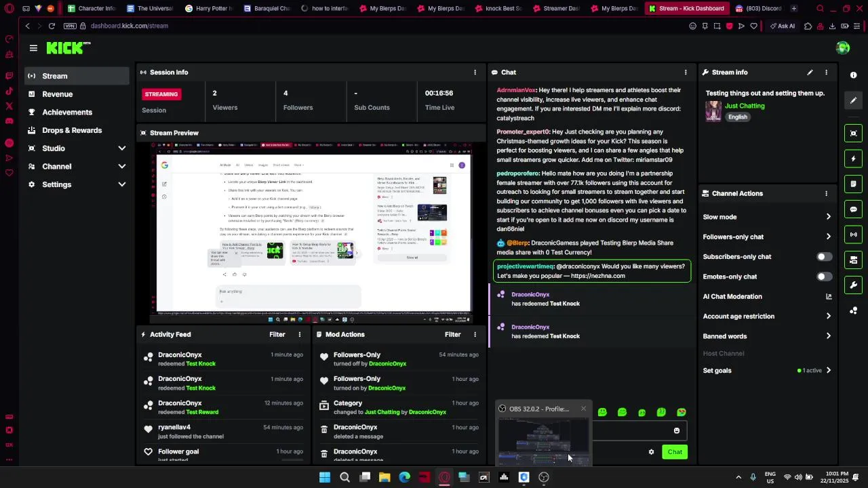Open Activity Feed three-dot menu

point(299,334)
